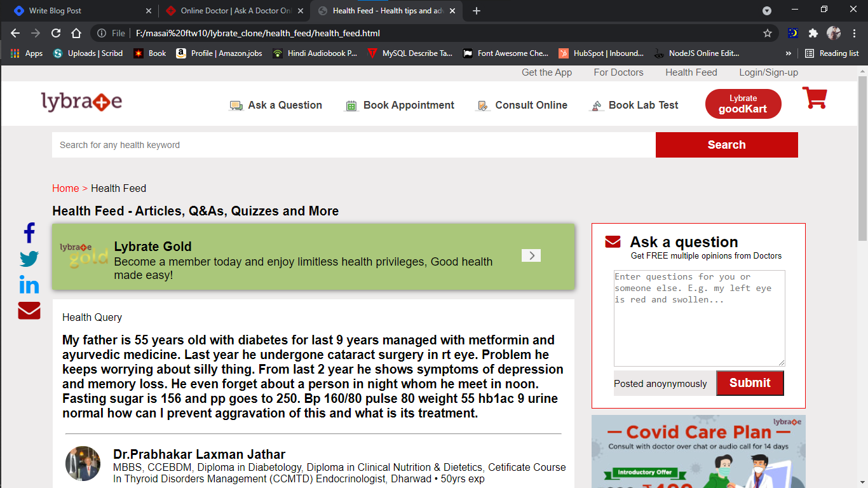Open the Chrome extensions puzzle icon

(x=813, y=33)
